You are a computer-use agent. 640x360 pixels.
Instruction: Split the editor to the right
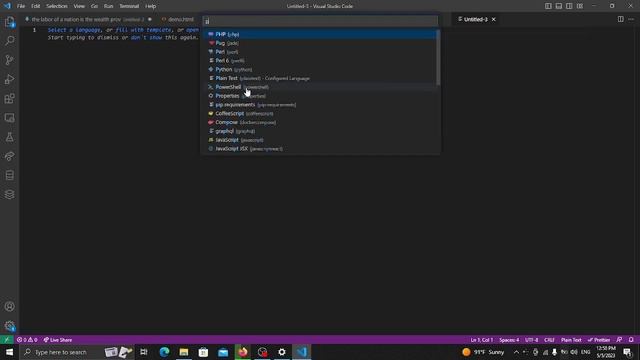pos(620,19)
